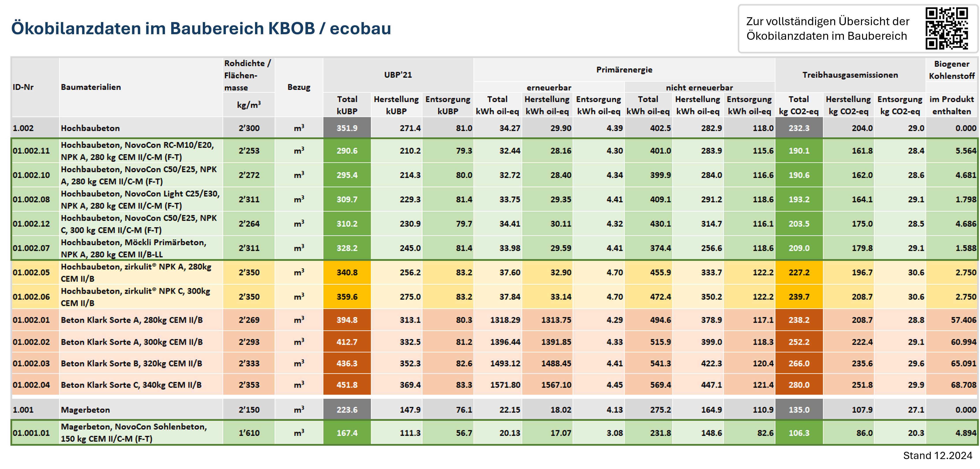Viewport: 980px width, 469px height.
Task: Click the 'erneuerbar' subheader under Primärenergie
Action: click(549, 88)
